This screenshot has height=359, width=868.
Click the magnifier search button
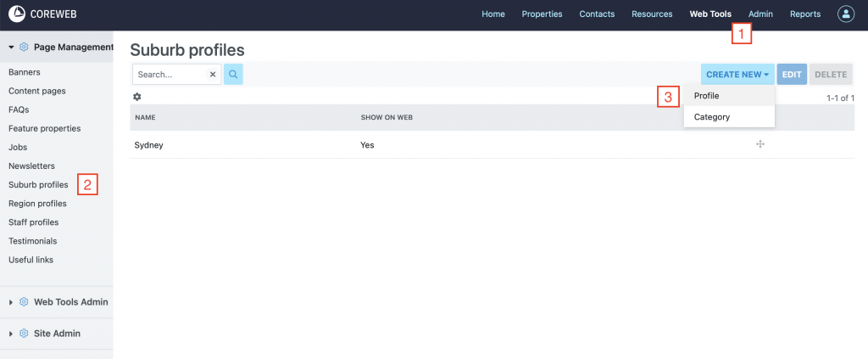[x=233, y=75]
